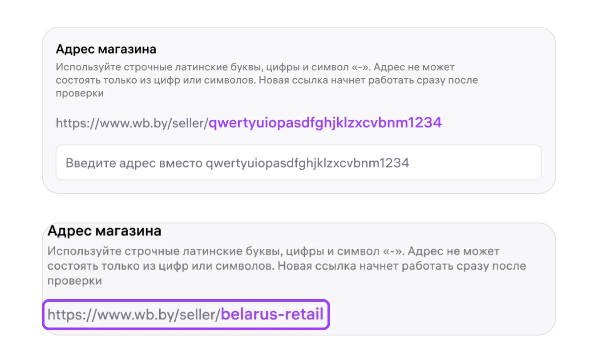Click the purple qwertyuiopasdfghjklzxcvbnm1234 URL slug
Image resolution: width=598 pixels, height=364 pixels.
pyautogui.click(x=325, y=123)
